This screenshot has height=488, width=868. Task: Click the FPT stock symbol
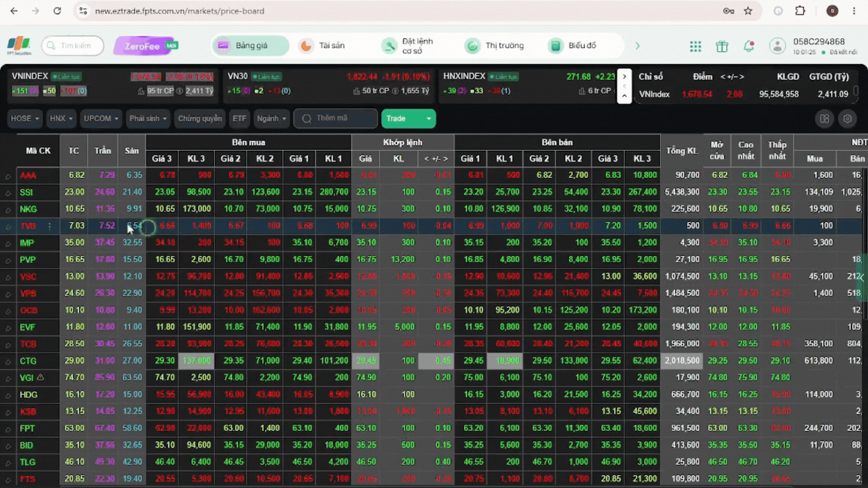[x=27, y=429]
